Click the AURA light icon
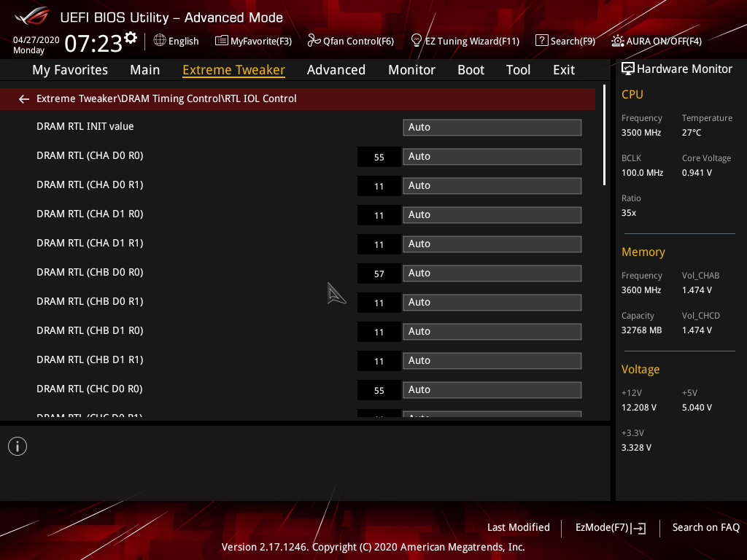 [x=617, y=41]
